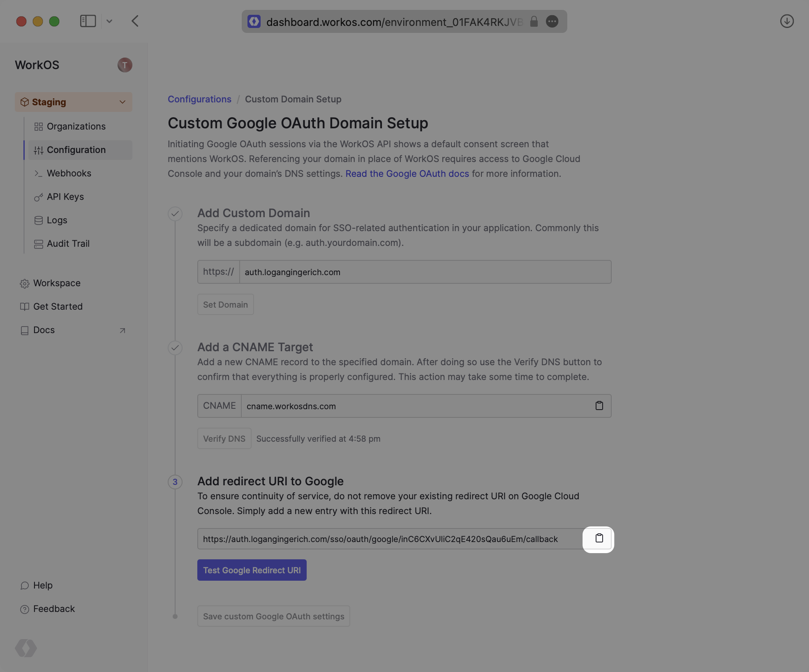Toggle the browser sidebar icon

coord(88,21)
